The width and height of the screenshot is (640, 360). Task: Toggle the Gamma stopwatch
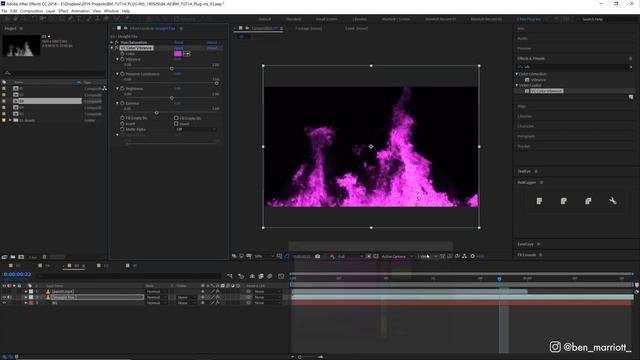(122, 103)
